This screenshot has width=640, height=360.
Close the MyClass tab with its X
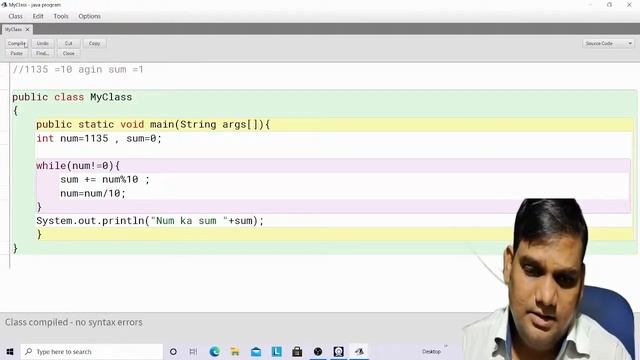(27, 29)
